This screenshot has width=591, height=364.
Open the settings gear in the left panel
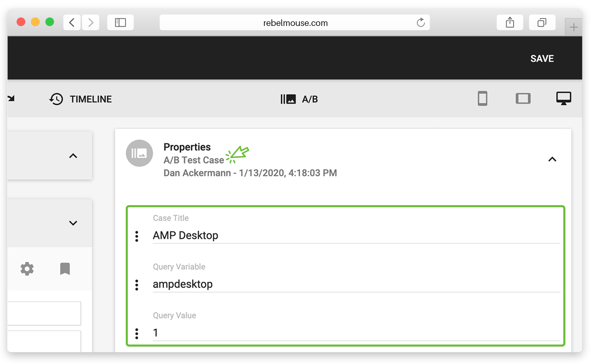click(27, 269)
